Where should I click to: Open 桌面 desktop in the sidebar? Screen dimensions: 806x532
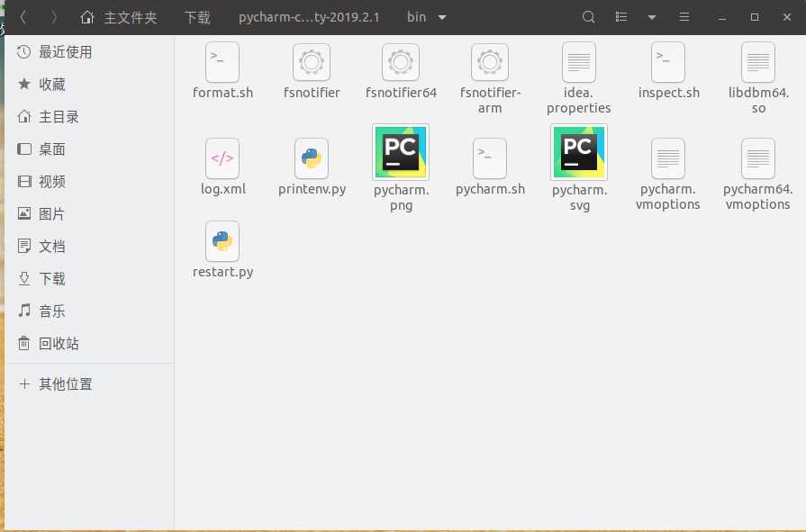coord(90,149)
